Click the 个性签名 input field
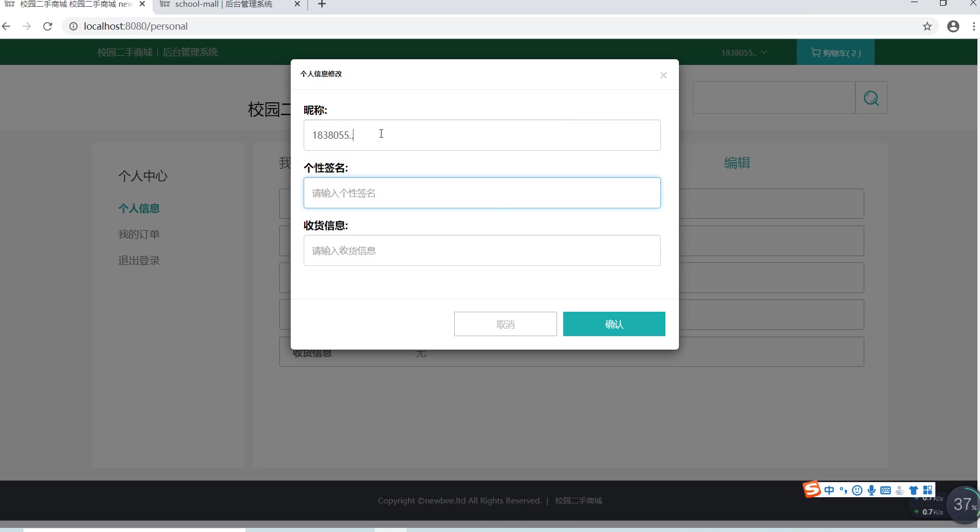The width and height of the screenshot is (980, 532). 482,193
